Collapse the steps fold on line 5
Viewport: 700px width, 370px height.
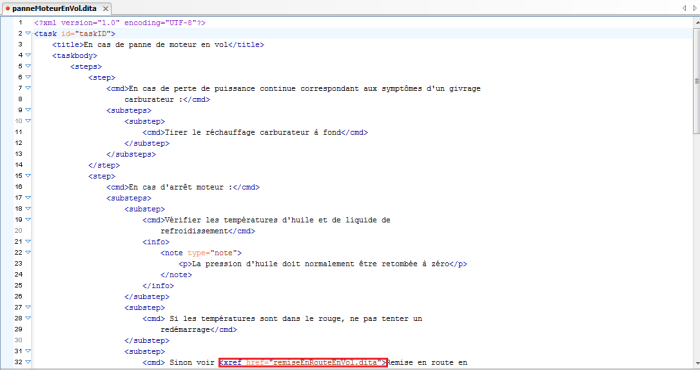(x=28, y=66)
